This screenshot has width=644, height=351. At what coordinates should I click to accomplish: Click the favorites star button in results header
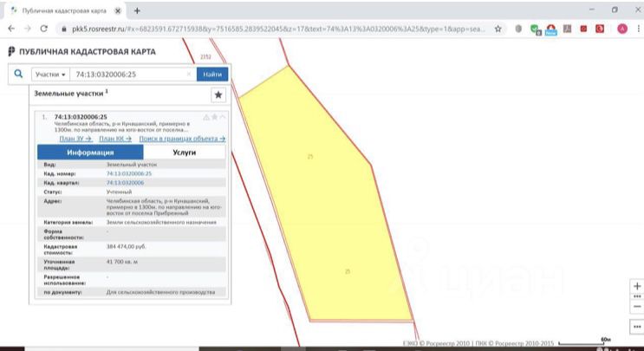pyautogui.click(x=218, y=94)
